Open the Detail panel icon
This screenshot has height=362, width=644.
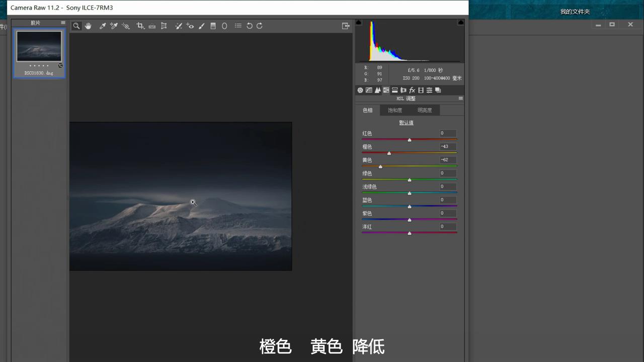pos(377,90)
